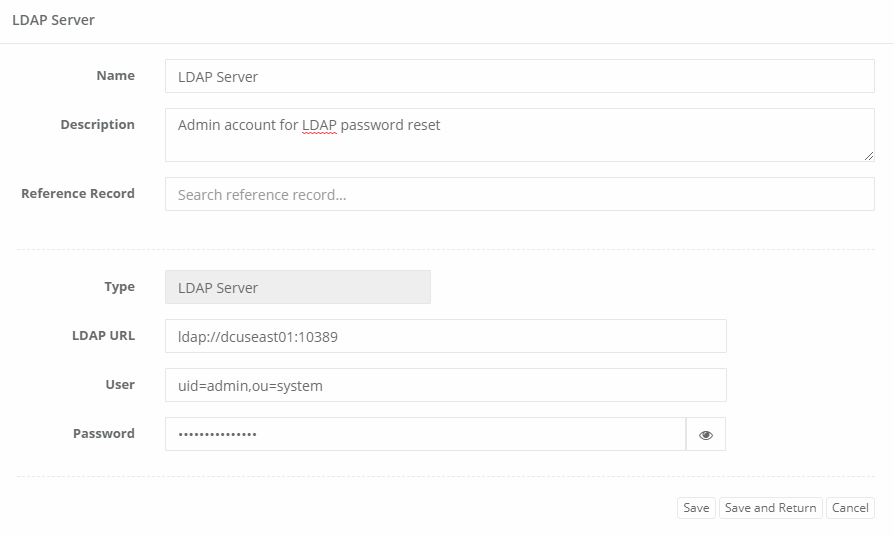Click the greyed-out Type field

click(x=297, y=287)
